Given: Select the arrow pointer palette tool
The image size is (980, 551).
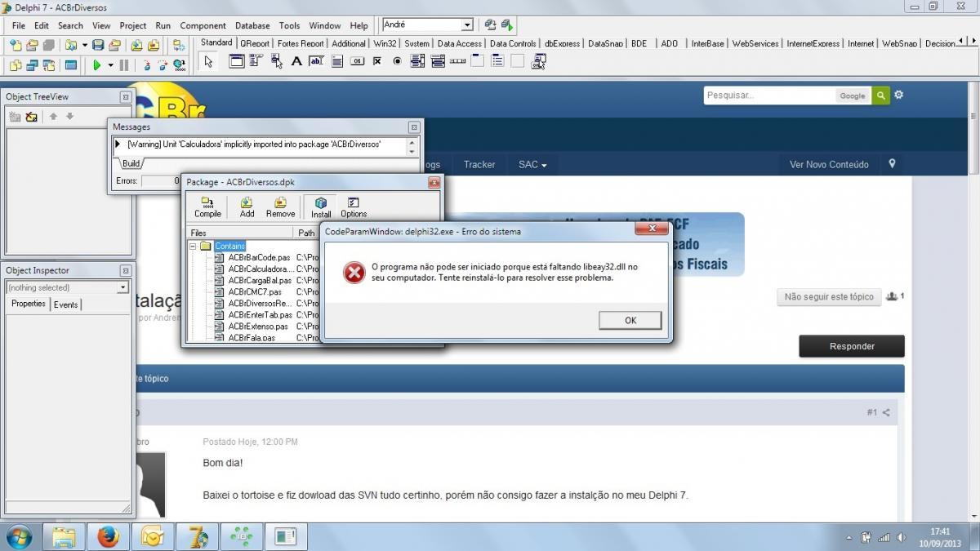Looking at the screenshot, I should [x=208, y=61].
